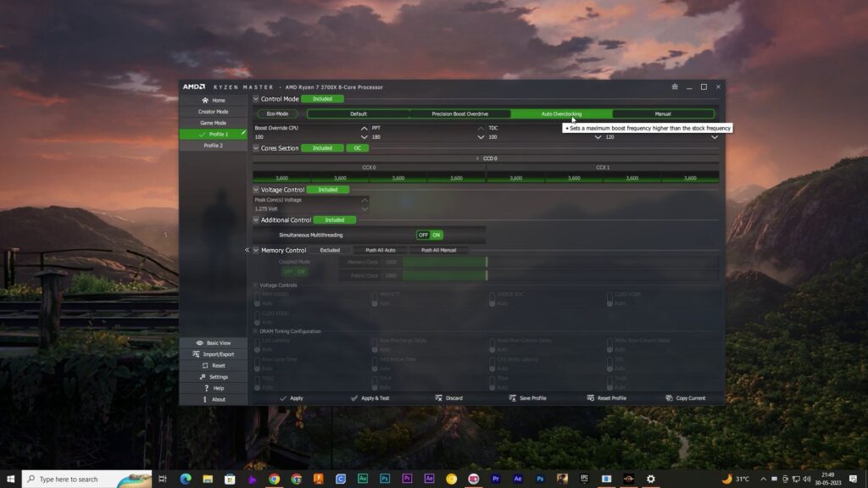Open the About entry
868x488 pixels.
[x=213, y=399]
